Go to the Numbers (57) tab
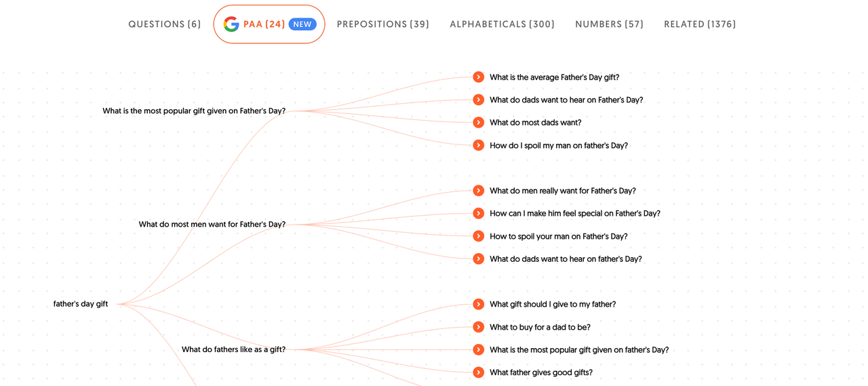 click(x=609, y=24)
